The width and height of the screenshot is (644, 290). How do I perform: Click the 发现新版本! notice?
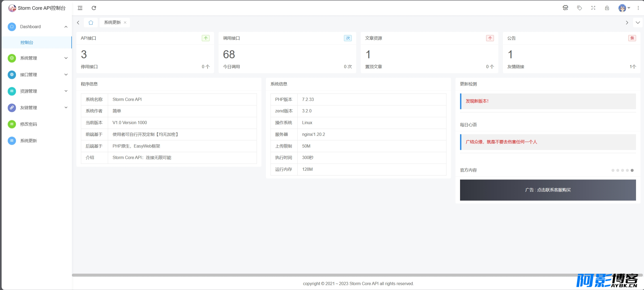point(548,101)
